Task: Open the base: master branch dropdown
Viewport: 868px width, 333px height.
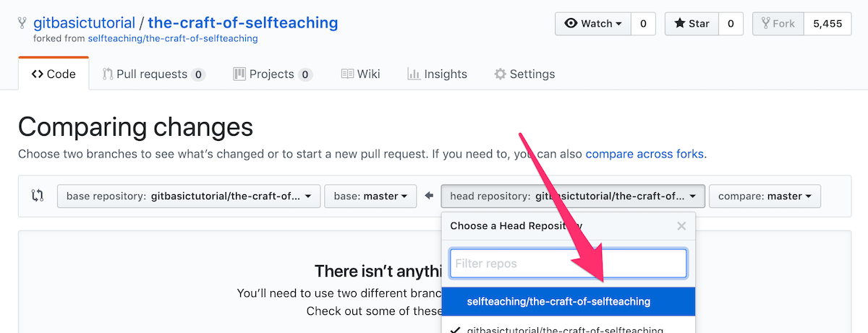Action: [x=370, y=196]
